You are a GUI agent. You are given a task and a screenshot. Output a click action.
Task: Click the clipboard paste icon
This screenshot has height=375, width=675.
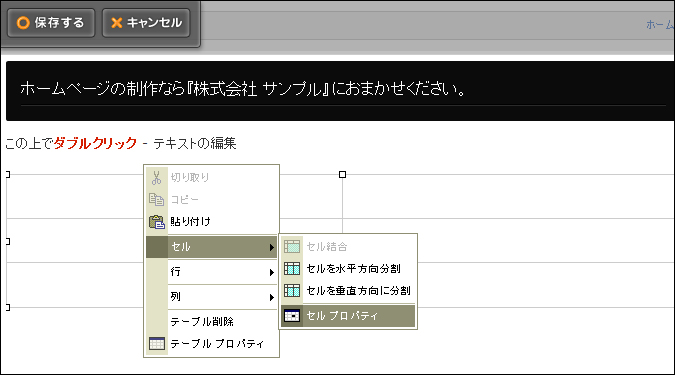156,222
